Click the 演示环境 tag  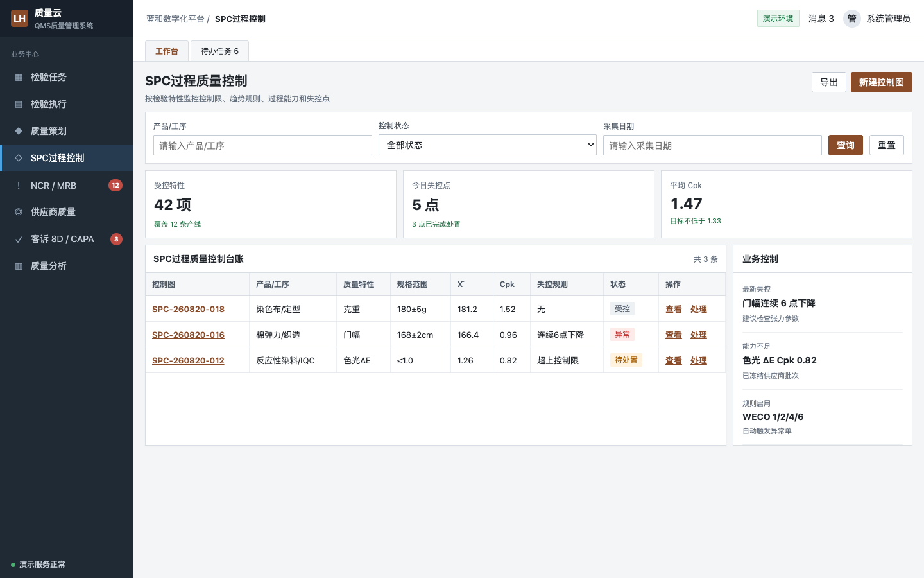[x=778, y=19]
